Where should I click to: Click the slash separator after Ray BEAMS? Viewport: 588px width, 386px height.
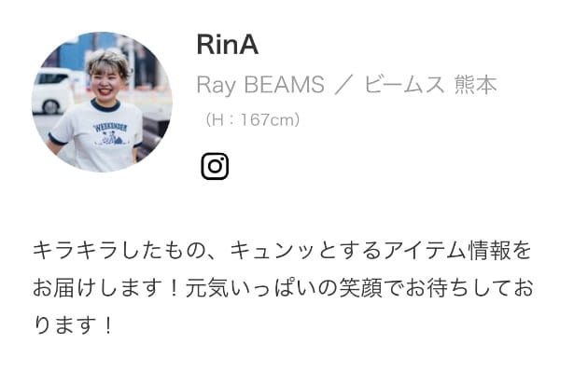344,85
